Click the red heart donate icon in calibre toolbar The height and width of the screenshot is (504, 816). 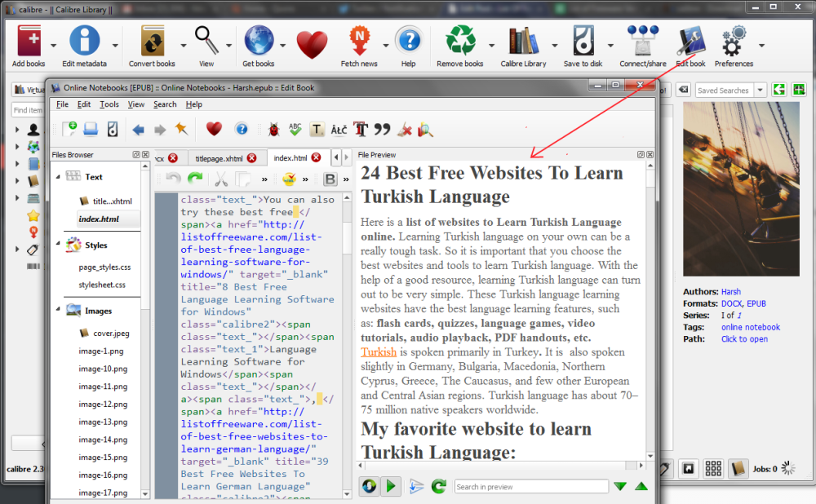tap(312, 44)
